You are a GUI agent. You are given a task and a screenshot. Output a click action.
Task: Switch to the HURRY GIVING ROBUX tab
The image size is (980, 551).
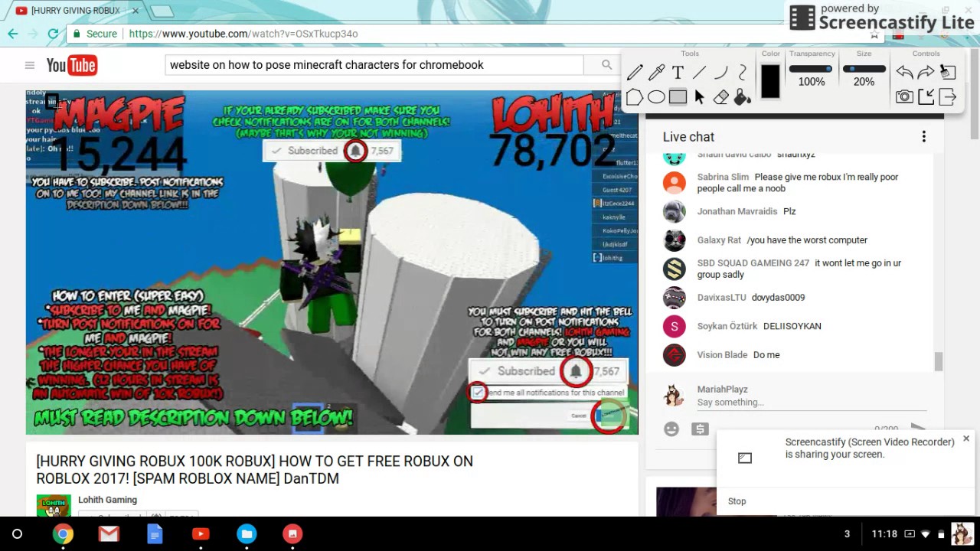pyautogui.click(x=74, y=11)
